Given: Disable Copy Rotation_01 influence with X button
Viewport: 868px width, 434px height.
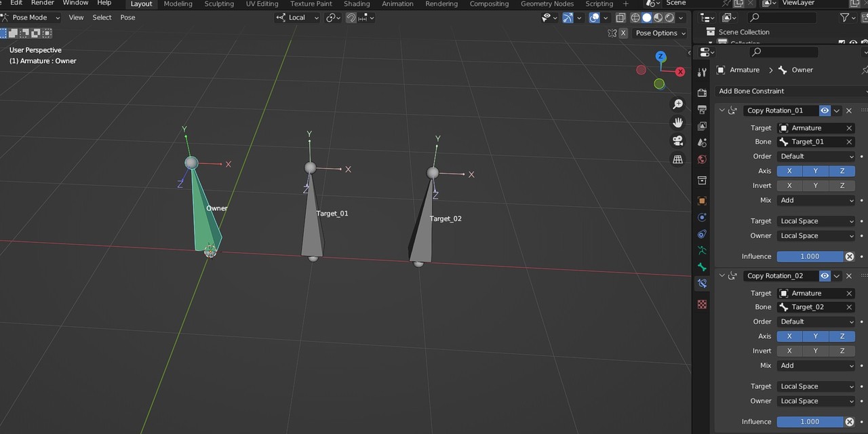Looking at the screenshot, I should click(x=849, y=256).
